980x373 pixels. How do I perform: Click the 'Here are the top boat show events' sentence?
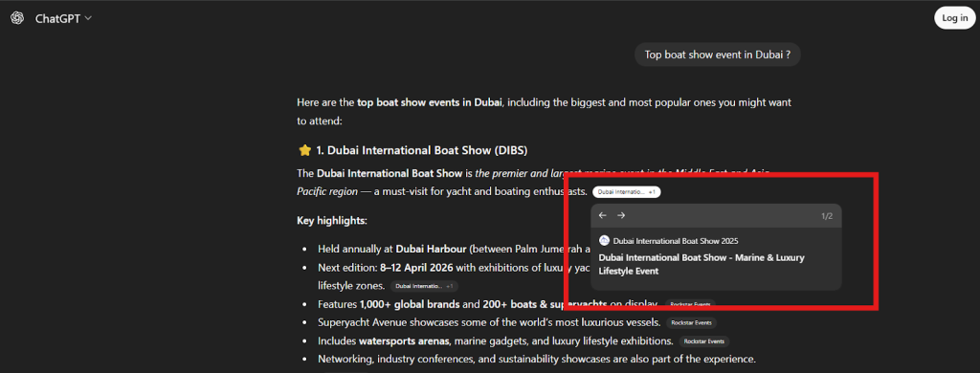(x=545, y=111)
